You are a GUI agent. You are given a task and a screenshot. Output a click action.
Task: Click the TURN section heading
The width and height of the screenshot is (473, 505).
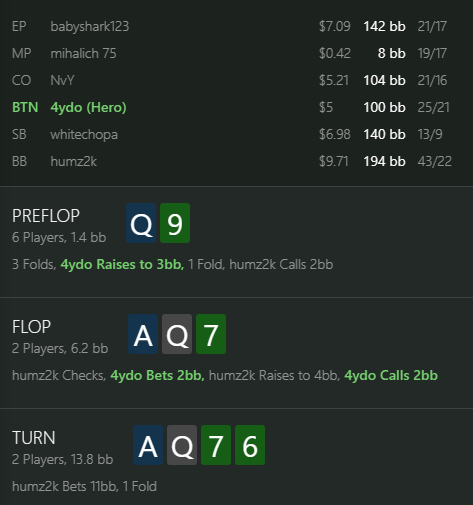coord(34,438)
